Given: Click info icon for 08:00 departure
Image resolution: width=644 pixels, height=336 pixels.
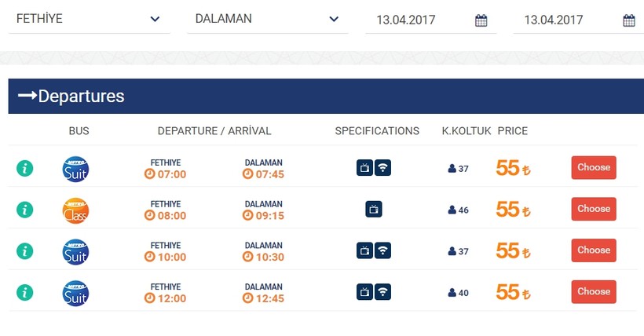Looking at the screenshot, I should (x=25, y=210).
